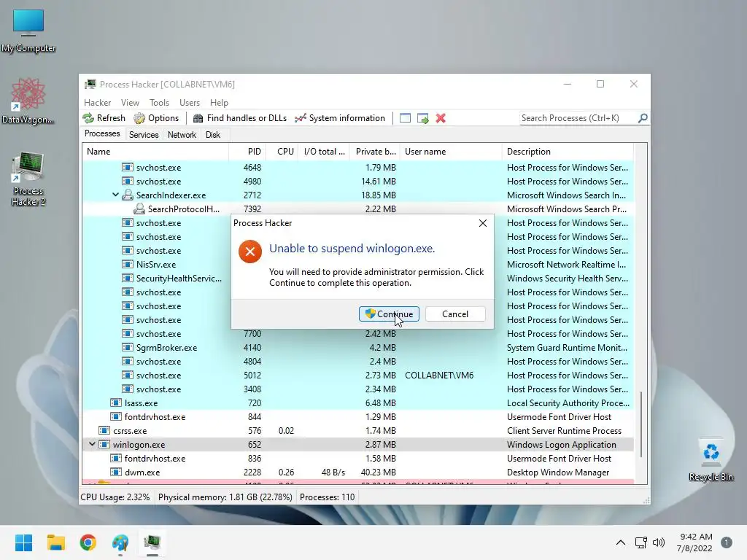Click the Refresh toolbar icon
The width and height of the screenshot is (747, 560).
point(88,118)
